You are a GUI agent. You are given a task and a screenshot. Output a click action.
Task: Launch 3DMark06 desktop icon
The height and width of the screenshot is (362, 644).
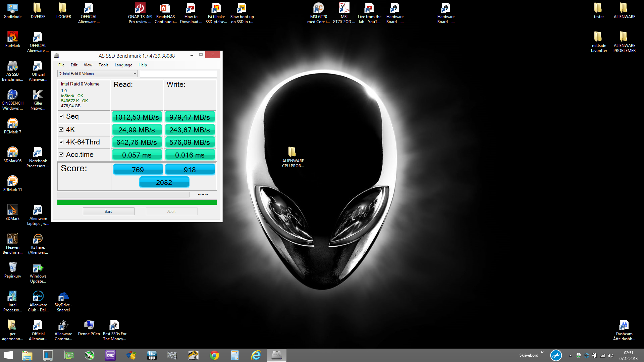[12, 155]
